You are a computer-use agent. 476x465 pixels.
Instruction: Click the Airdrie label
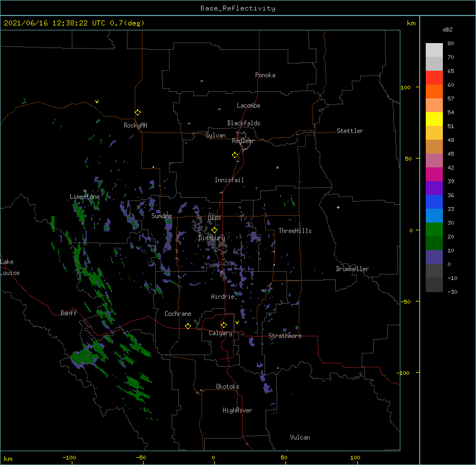(223, 297)
